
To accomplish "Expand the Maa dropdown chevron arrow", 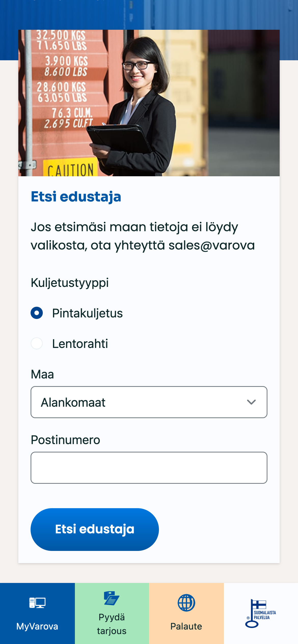I will tap(251, 402).
